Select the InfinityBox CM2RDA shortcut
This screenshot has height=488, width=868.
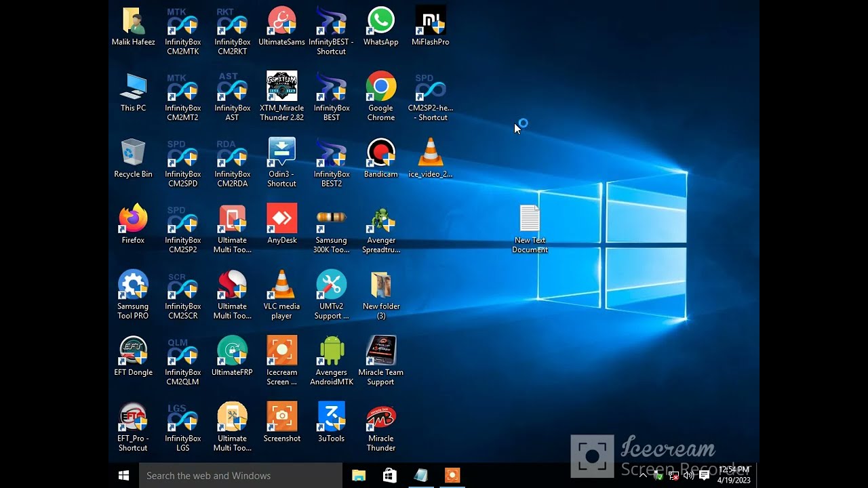point(232,163)
